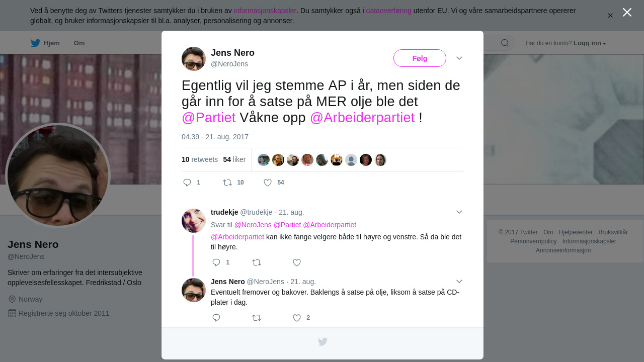Reply to Jens Nero's main tweet

pos(187,183)
